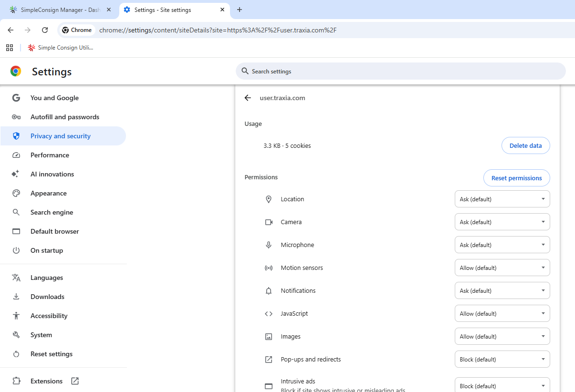
Task: Expand the Location permission dropdown
Action: click(502, 199)
